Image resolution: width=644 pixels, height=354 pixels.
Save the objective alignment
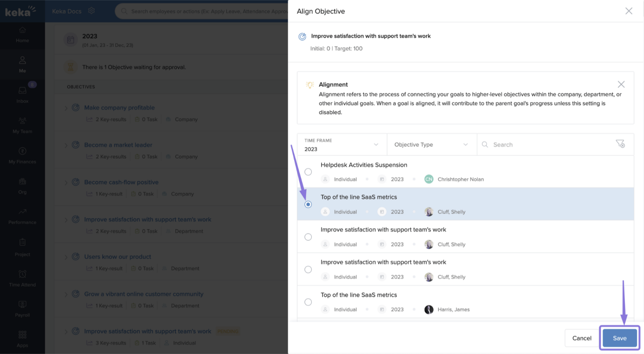[619, 338]
